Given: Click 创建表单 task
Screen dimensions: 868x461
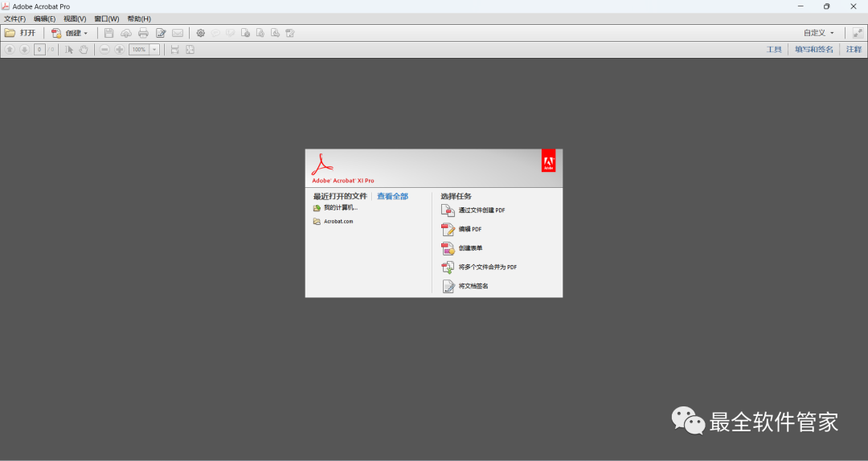Looking at the screenshot, I should [x=461, y=248].
